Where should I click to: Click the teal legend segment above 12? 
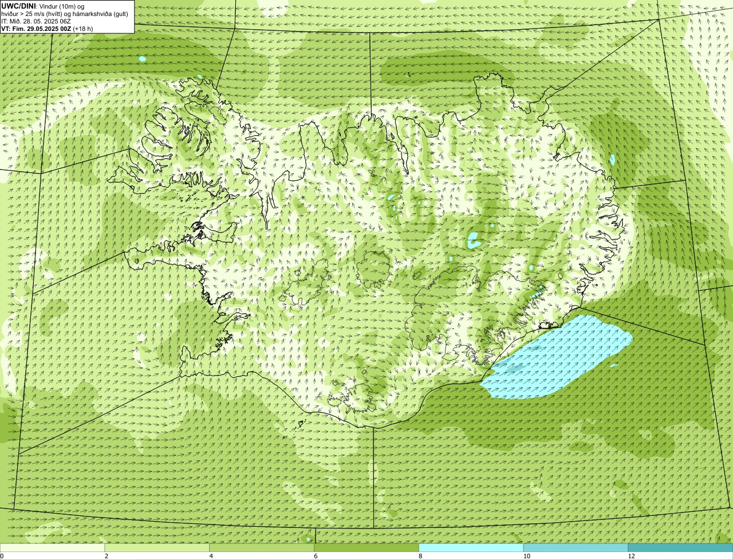pos(680,547)
